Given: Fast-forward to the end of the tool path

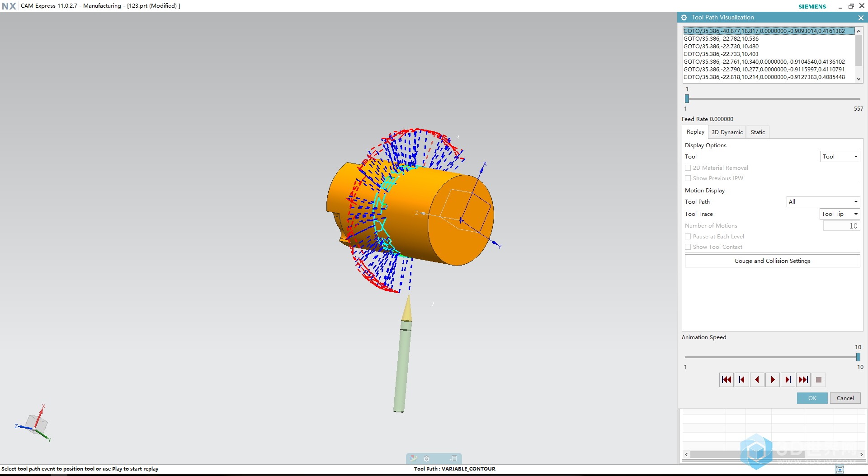Looking at the screenshot, I should pos(803,380).
